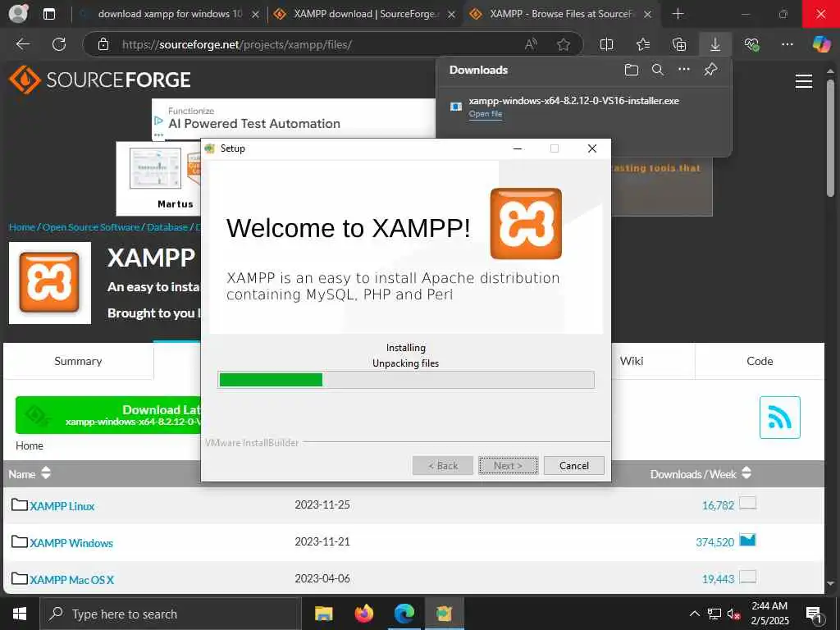Open SourceForge hamburger menu
This screenshot has height=630, width=840.
(x=804, y=81)
